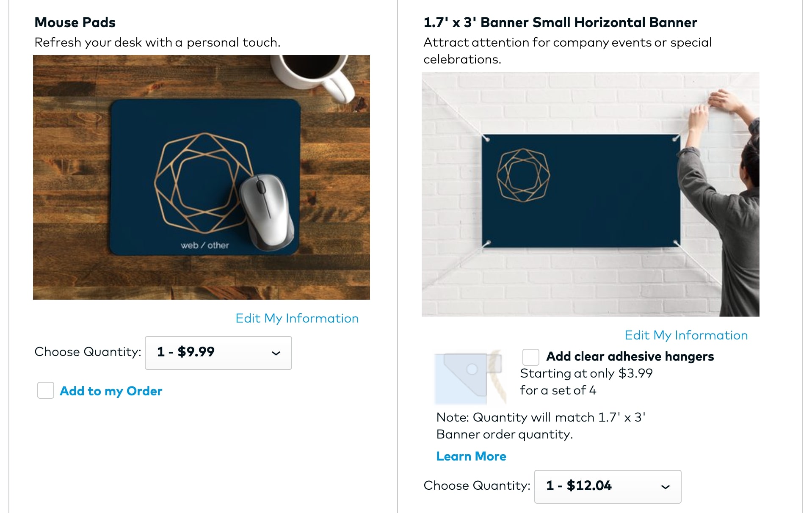Enable the Add clear adhesive hangers checkbox
812x513 pixels.
pyautogui.click(x=530, y=357)
